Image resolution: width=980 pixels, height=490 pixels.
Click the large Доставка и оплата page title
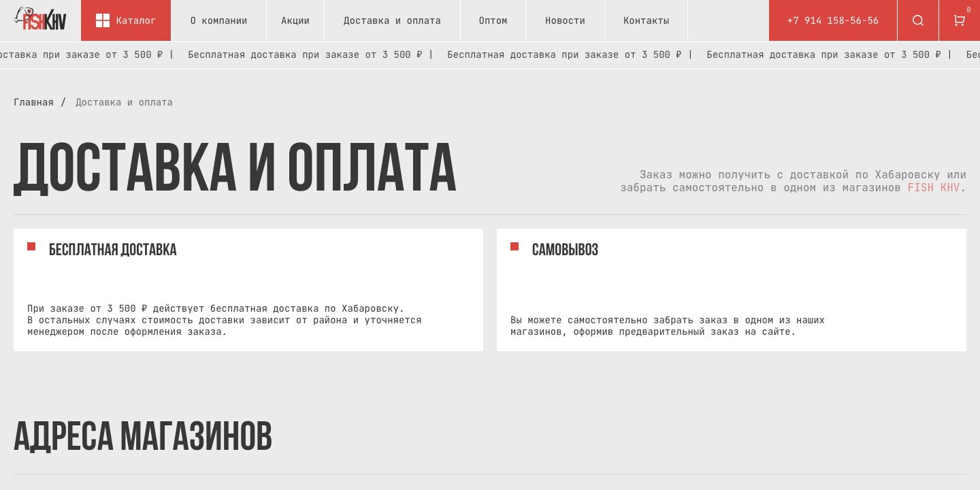pyautogui.click(x=235, y=167)
